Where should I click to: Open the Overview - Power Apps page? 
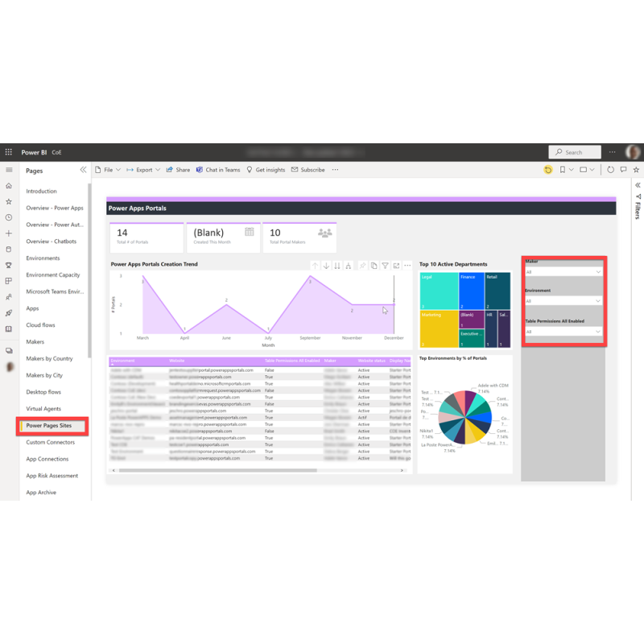point(55,208)
